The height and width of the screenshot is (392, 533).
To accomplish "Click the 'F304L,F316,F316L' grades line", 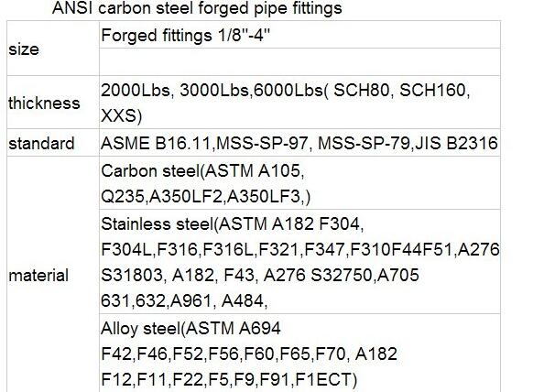I will 300,249.
